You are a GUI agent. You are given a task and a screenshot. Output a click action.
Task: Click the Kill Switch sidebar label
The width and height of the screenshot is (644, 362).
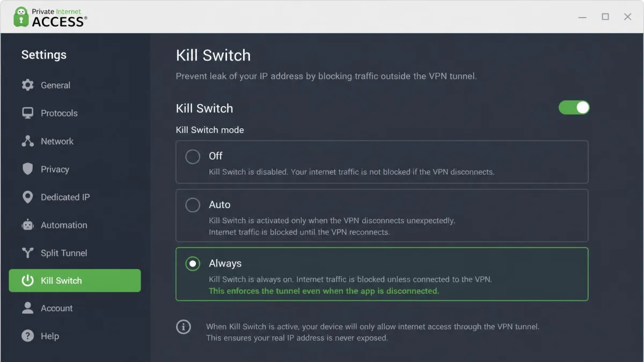point(61,280)
